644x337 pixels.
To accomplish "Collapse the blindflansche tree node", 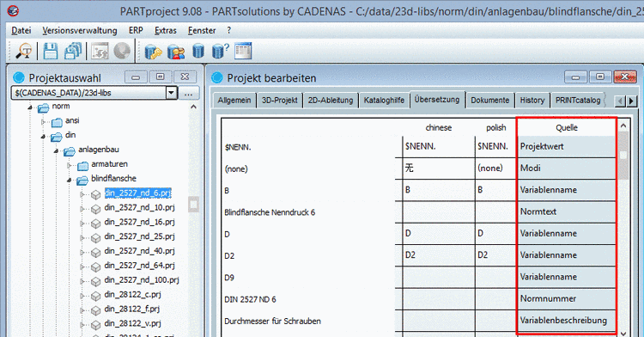I will tap(70, 180).
